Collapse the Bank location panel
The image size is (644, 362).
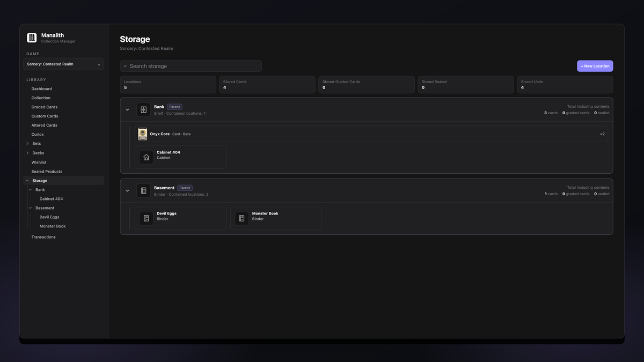click(127, 109)
